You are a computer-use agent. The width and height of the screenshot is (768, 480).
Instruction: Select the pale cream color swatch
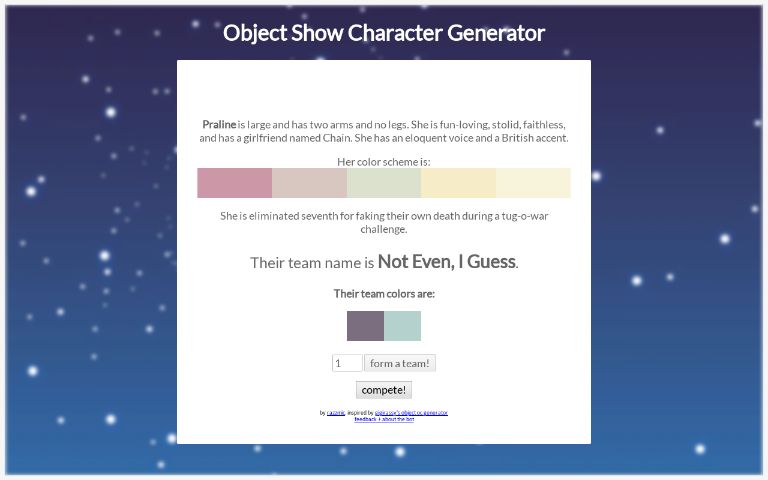coord(533,183)
